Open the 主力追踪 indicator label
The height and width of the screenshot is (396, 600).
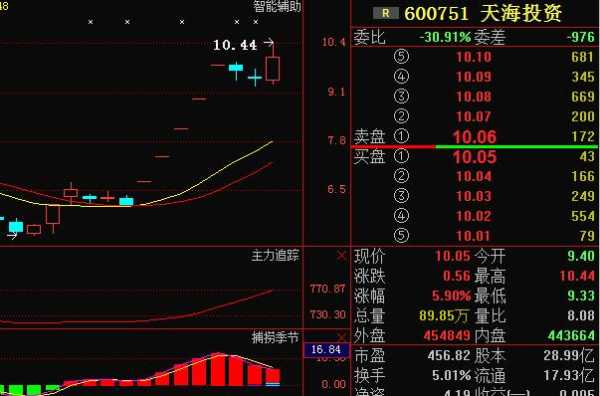click(x=275, y=256)
